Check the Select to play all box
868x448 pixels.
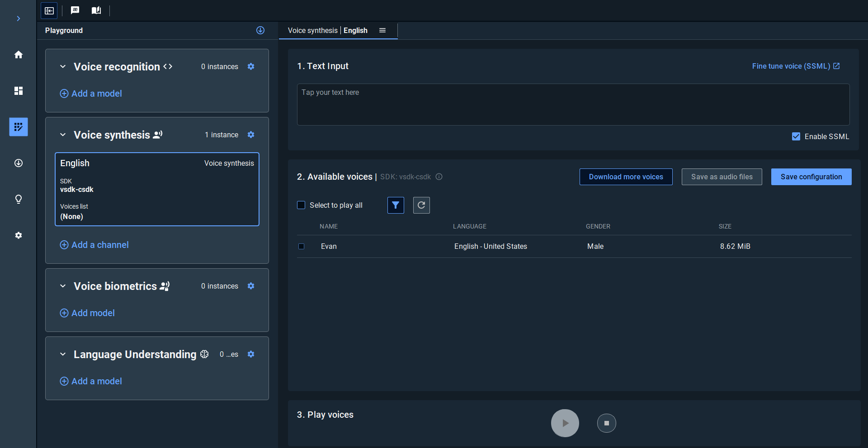coord(301,205)
